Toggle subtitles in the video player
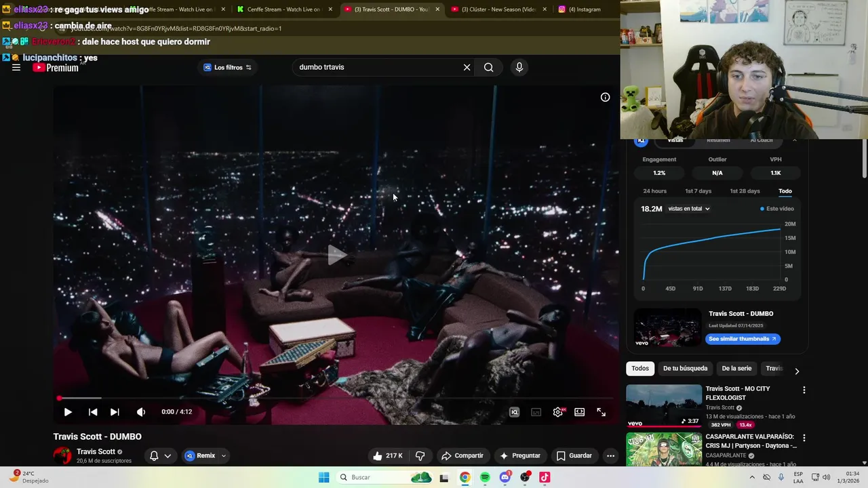The height and width of the screenshot is (488, 868). pyautogui.click(x=536, y=412)
